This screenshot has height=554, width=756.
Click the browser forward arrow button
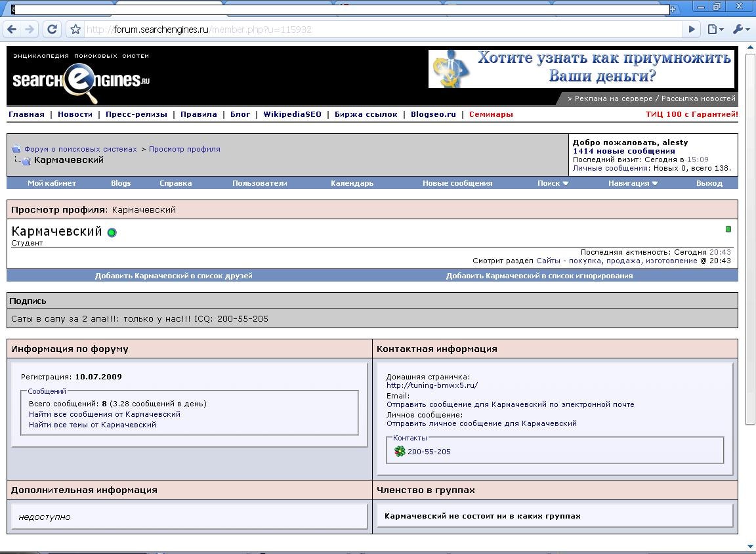pyautogui.click(x=30, y=30)
